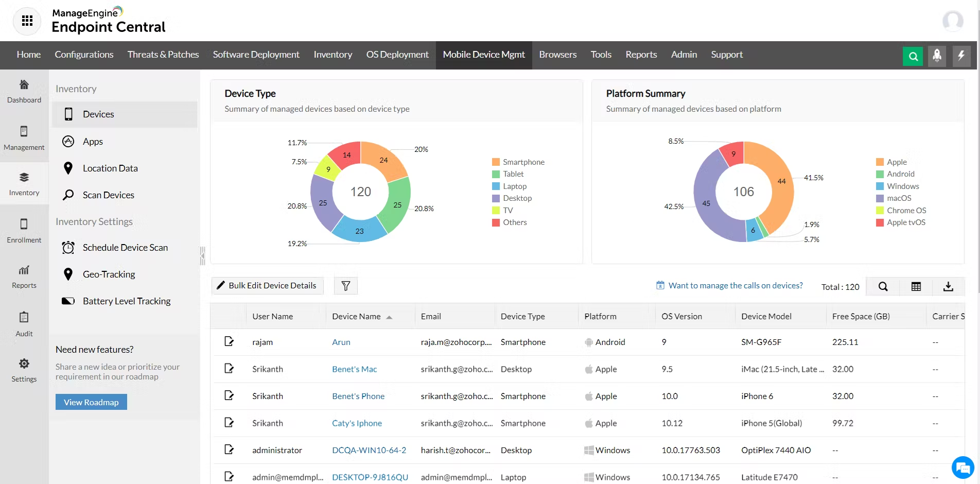Viewport: 980px width, 484px height.
Task: Click the green search icon in navbar
Action: [913, 56]
